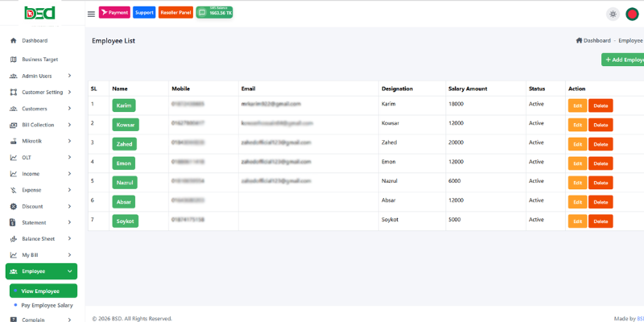
Task: Open the user profile avatar
Action: pos(632,14)
